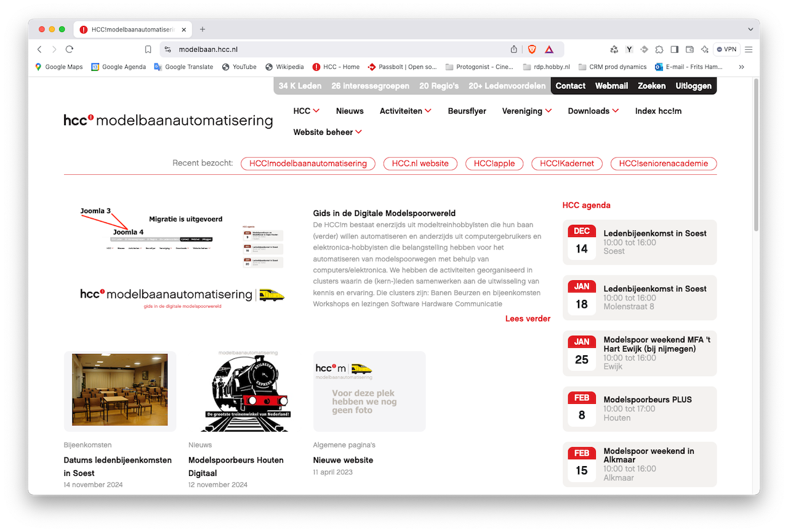
Task: Show hidden bookmarks with double chevron
Action: (x=741, y=66)
